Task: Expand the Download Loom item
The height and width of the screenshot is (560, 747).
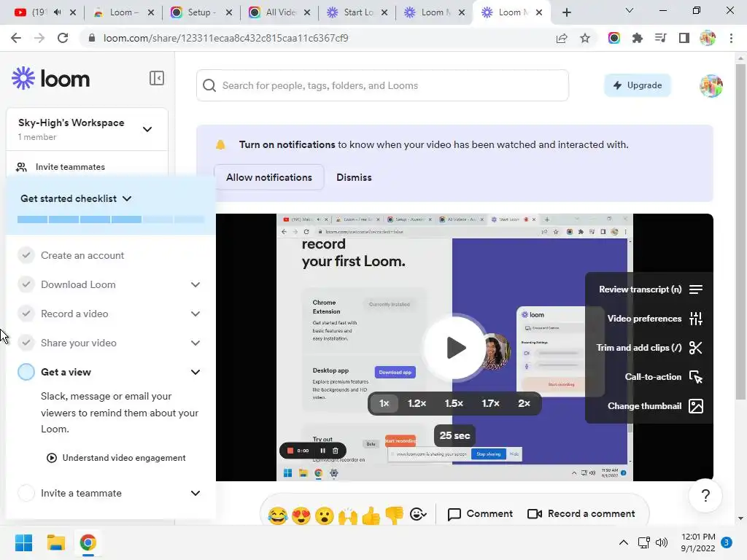Action: 196,285
